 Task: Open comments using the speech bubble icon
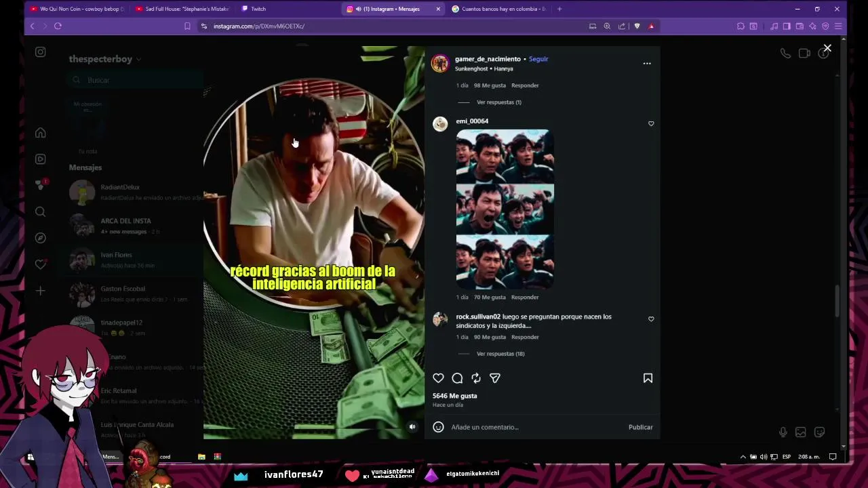pos(457,378)
